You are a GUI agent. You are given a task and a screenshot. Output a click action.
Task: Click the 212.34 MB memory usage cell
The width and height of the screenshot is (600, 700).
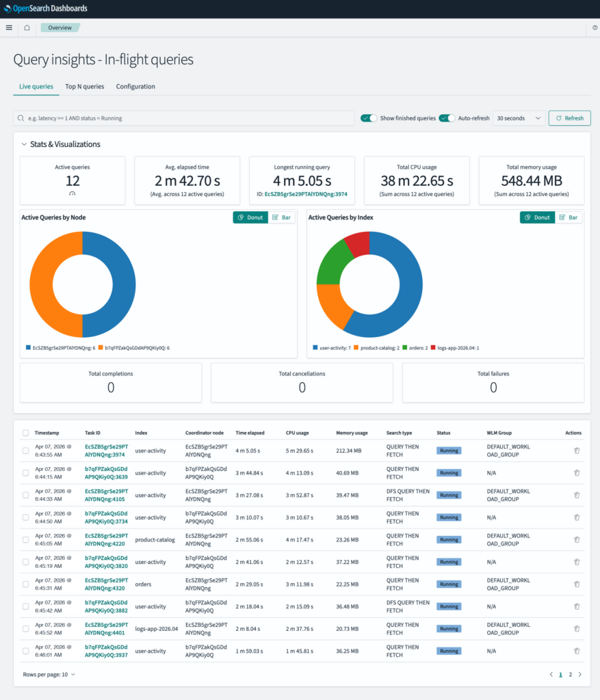coord(349,451)
